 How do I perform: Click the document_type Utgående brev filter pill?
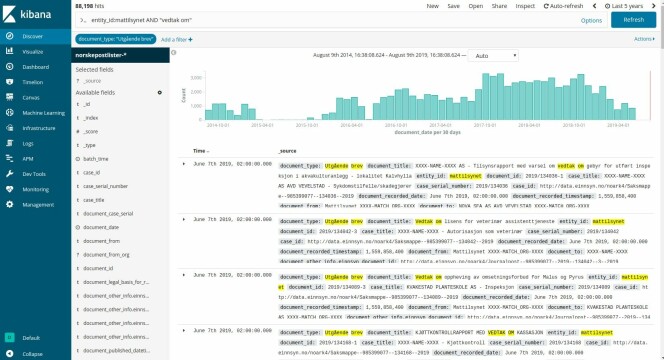[x=116, y=39]
